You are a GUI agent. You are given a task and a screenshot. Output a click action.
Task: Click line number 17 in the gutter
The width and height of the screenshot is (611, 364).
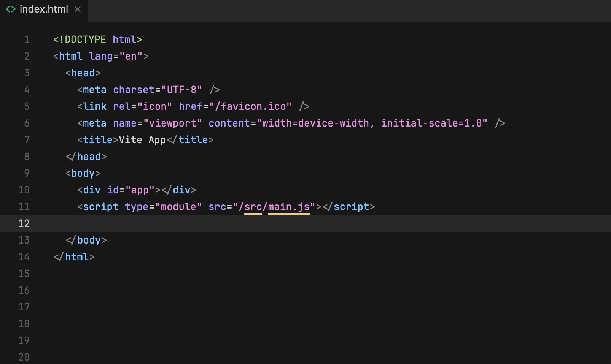point(24,307)
